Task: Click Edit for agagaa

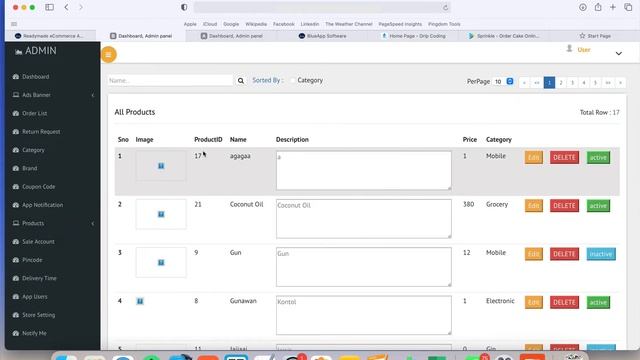Action: (x=533, y=158)
